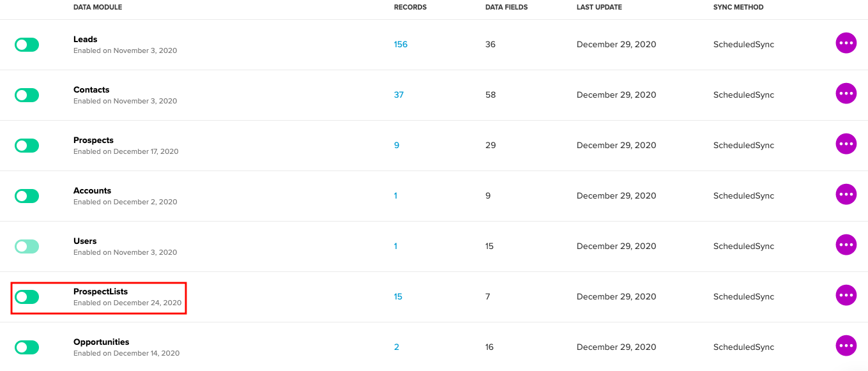Toggle the Accounts module switch
Screen dimensions: 868x371
[27, 196]
